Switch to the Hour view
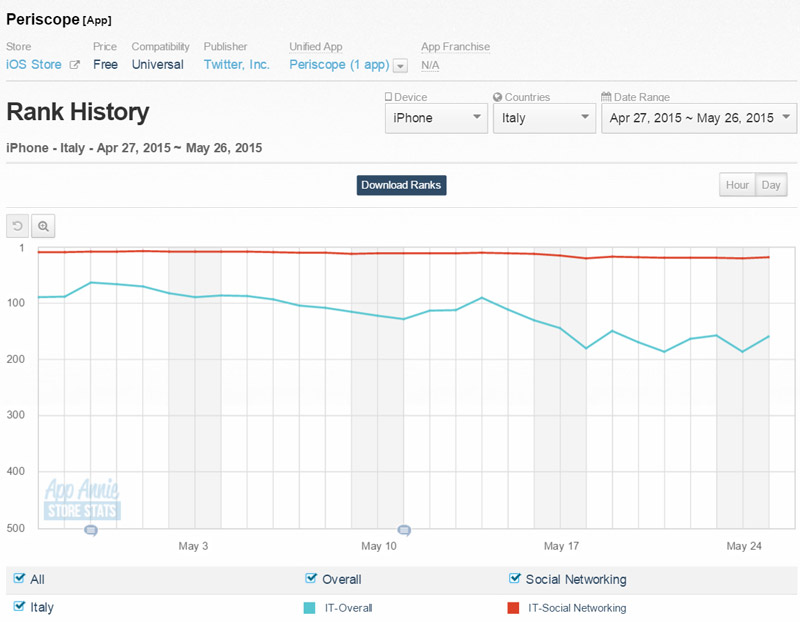 point(737,185)
